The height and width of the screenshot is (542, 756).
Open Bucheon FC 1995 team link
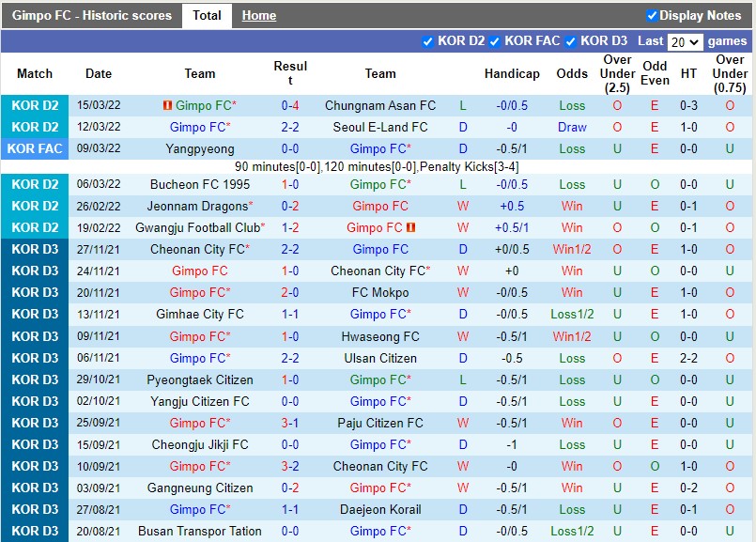click(200, 185)
